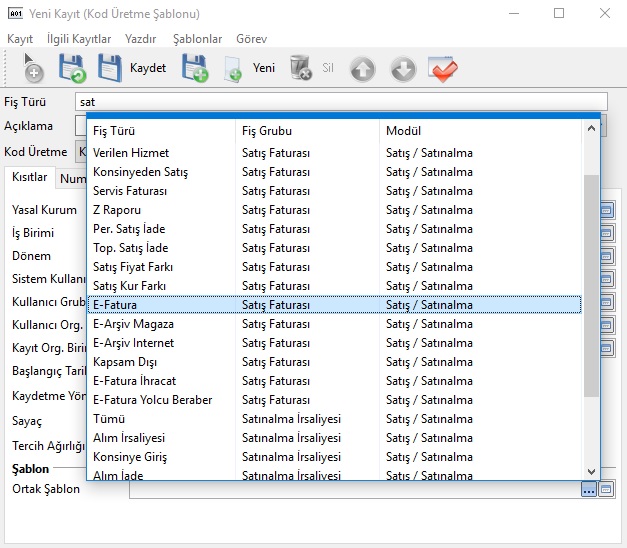This screenshot has height=548, width=627.
Task: Click the Sil delete trash icon
Action: pos(300,68)
